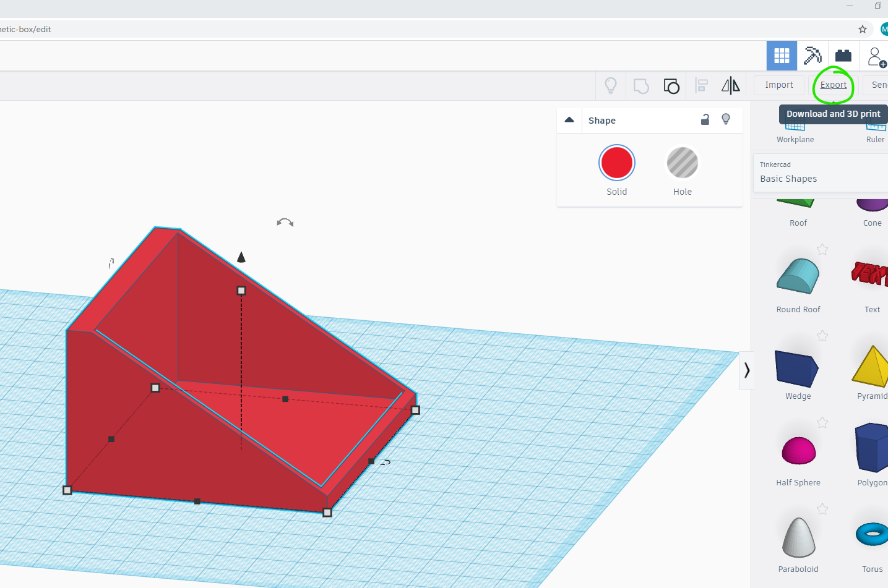Click the Ungroup shapes icon

click(x=671, y=85)
